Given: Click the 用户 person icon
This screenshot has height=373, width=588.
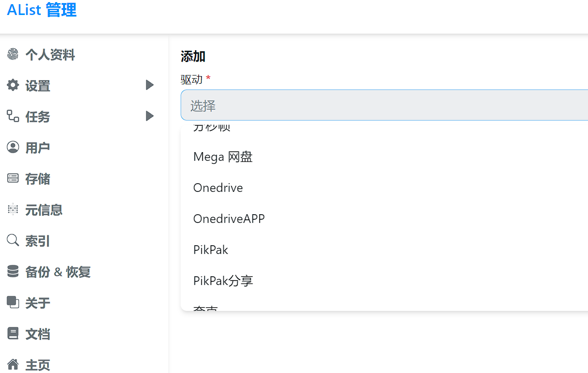Looking at the screenshot, I should click(12, 147).
